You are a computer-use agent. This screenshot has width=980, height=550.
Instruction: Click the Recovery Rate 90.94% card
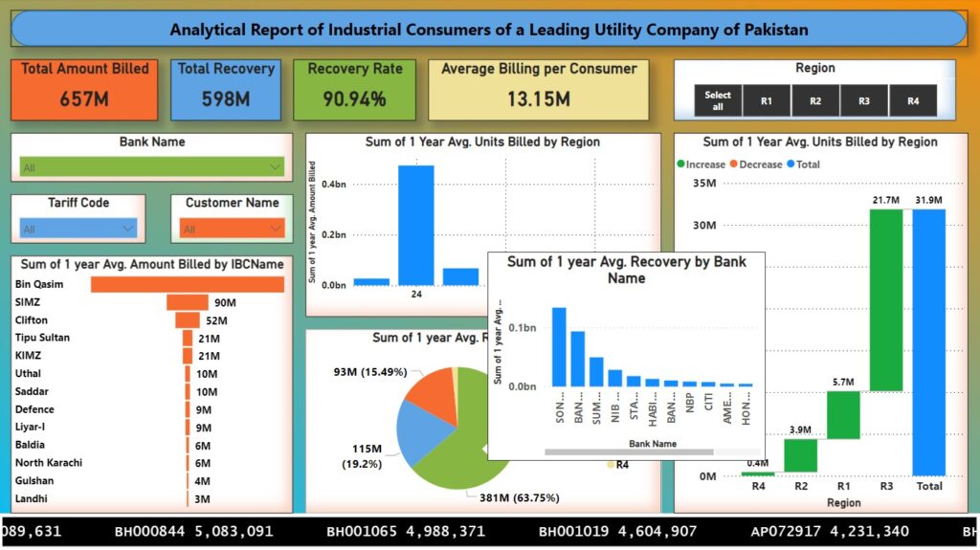pos(355,88)
